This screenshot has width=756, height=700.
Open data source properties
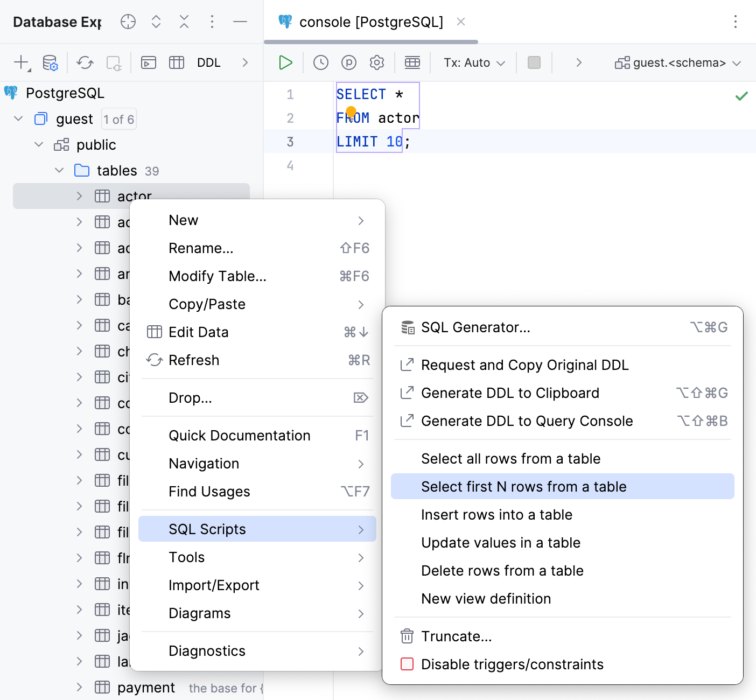pos(50,63)
